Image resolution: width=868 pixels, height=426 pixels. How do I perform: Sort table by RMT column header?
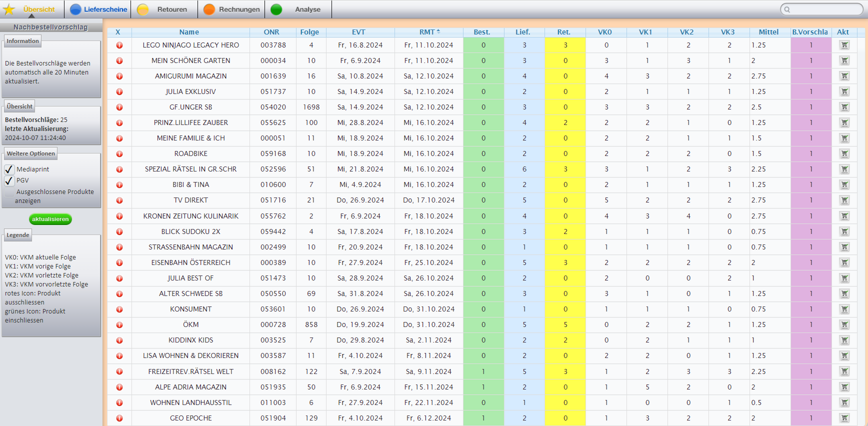[x=428, y=32]
